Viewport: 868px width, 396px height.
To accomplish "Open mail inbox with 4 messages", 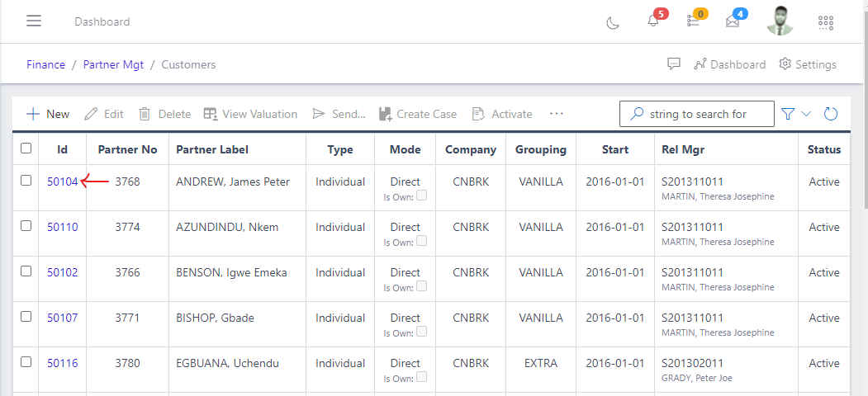I will point(733,21).
